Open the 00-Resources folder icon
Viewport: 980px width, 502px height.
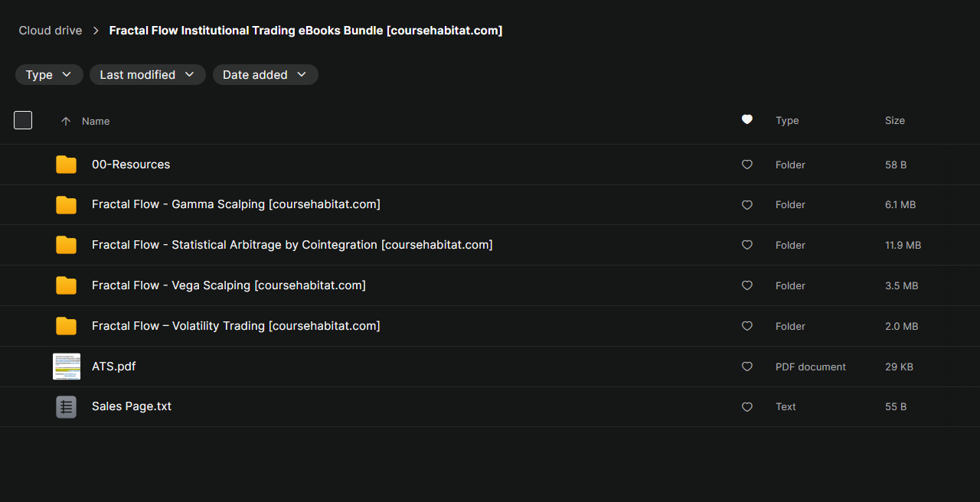tap(66, 165)
